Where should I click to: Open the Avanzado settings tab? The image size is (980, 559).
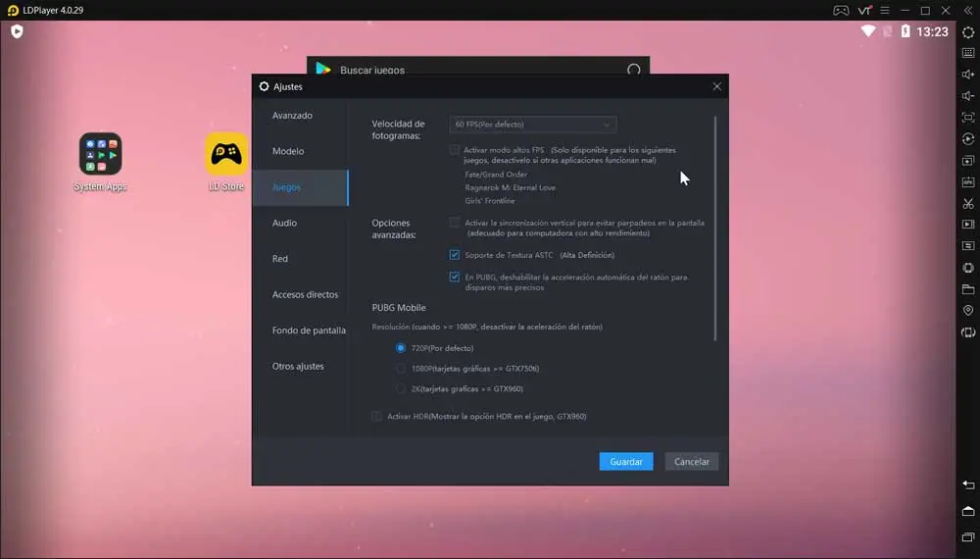click(301, 116)
